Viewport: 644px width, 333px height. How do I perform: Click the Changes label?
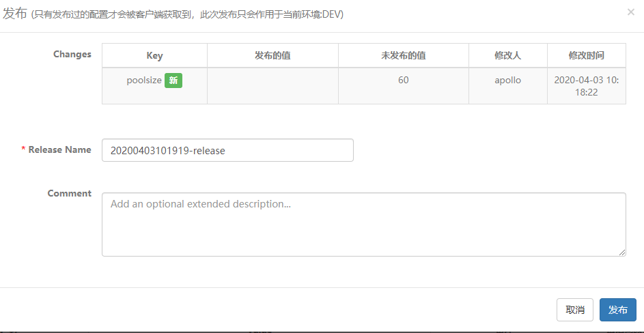pyautogui.click(x=72, y=54)
